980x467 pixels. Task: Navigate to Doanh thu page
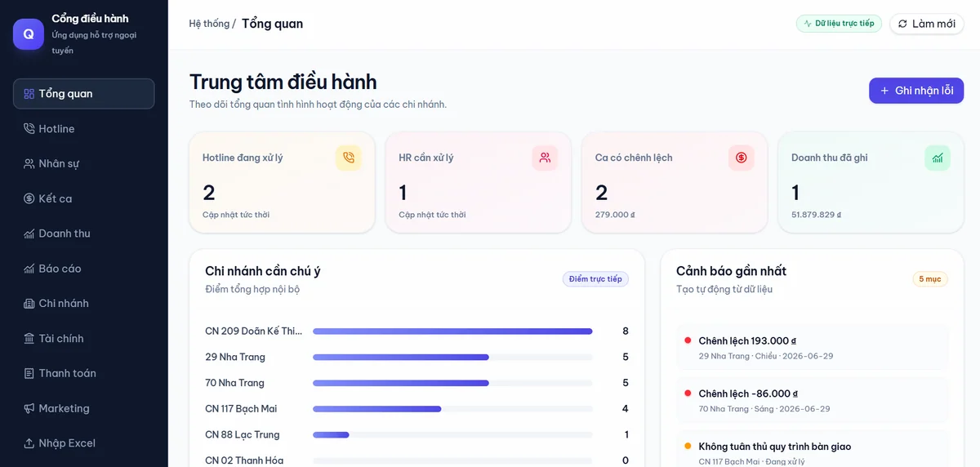tap(83, 233)
